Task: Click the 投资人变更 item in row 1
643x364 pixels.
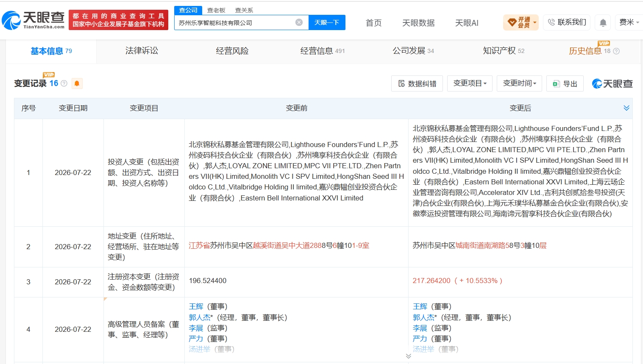Action: [144, 172]
